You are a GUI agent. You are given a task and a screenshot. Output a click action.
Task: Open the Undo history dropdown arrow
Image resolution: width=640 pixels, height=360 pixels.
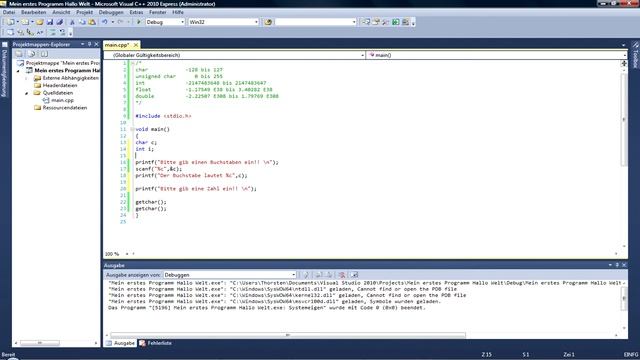point(112,22)
